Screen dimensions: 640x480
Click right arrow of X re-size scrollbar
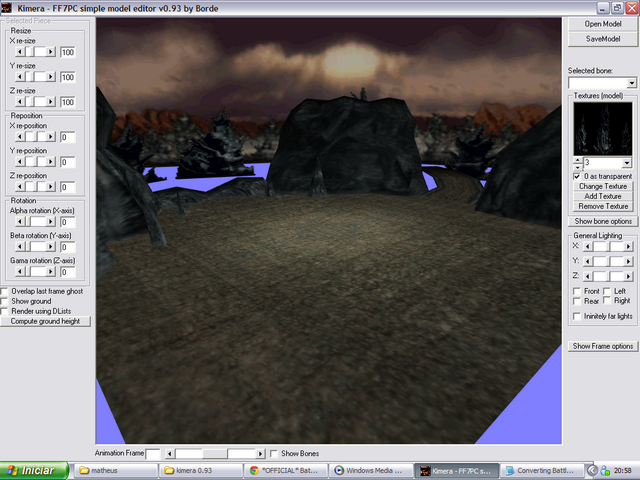coord(51,52)
